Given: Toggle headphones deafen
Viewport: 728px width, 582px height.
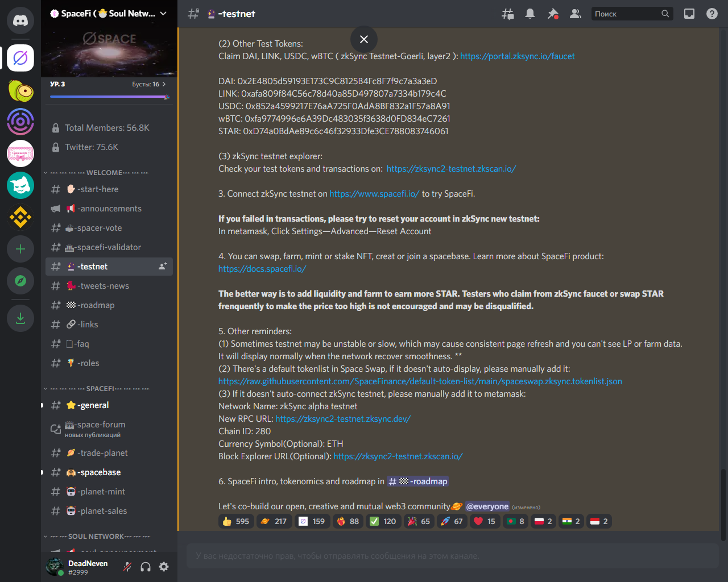Looking at the screenshot, I should pyautogui.click(x=146, y=567).
